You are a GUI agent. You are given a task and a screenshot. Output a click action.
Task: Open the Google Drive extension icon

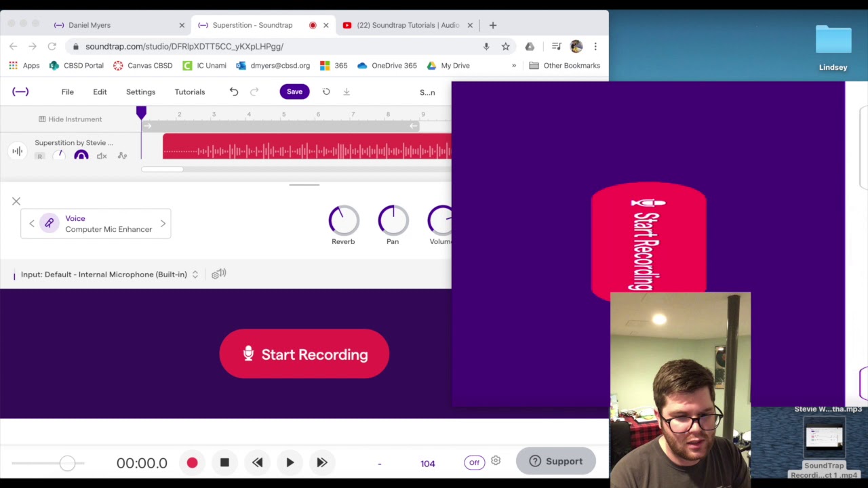(x=530, y=46)
